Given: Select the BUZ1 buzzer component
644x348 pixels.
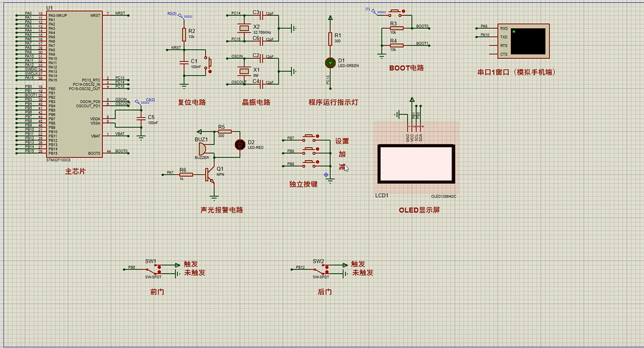Looking at the screenshot, I should [x=203, y=150].
